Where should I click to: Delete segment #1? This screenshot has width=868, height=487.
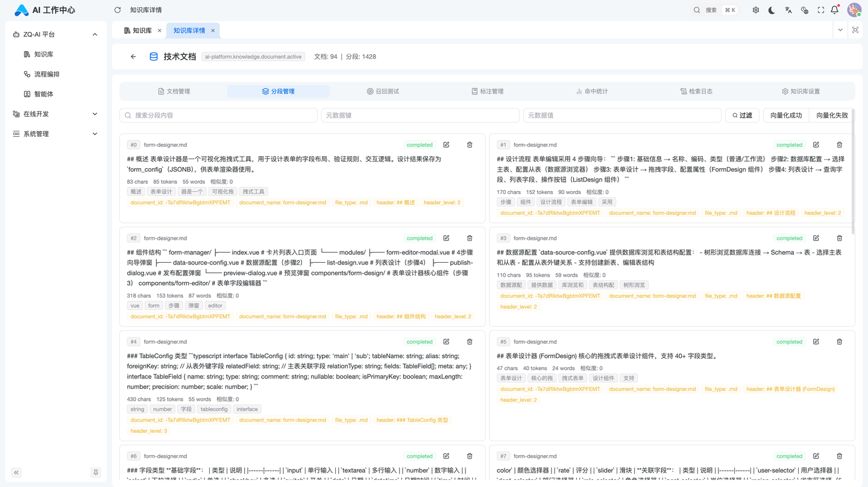click(x=840, y=145)
